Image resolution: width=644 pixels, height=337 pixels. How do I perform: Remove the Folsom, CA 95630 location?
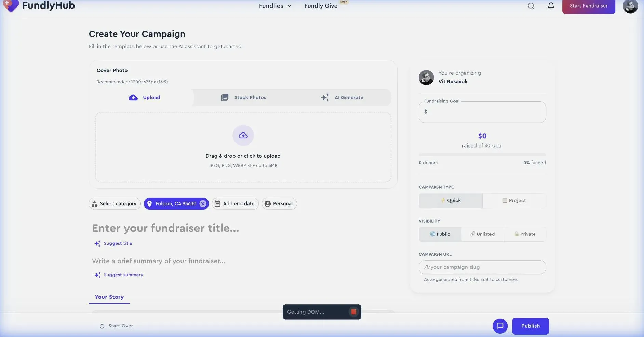203,203
